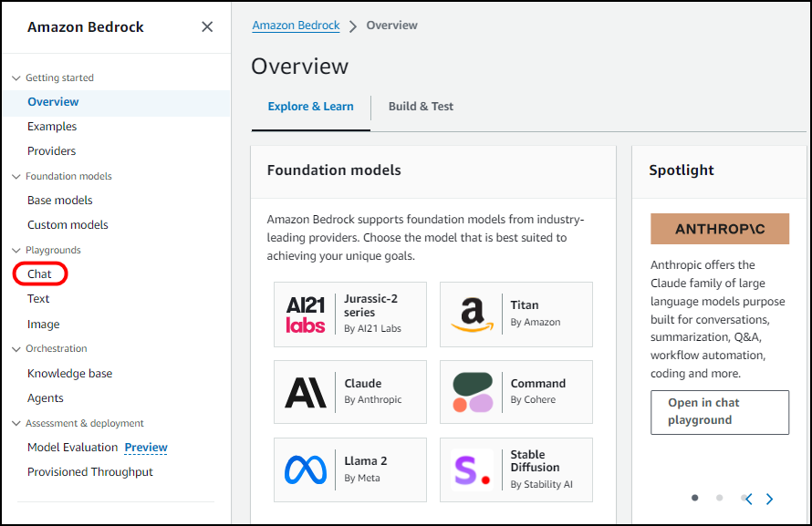Go to Providers in the sidebar
The height and width of the screenshot is (526, 812).
click(x=51, y=151)
